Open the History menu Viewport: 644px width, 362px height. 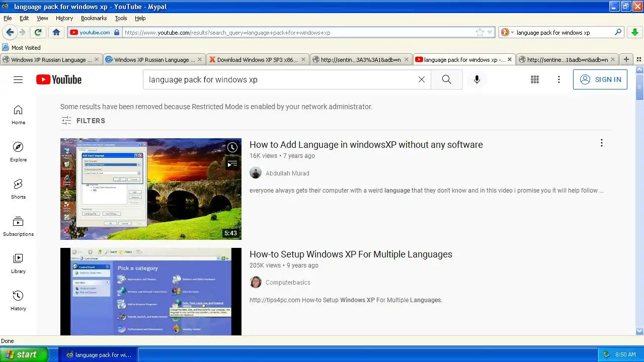click(64, 18)
